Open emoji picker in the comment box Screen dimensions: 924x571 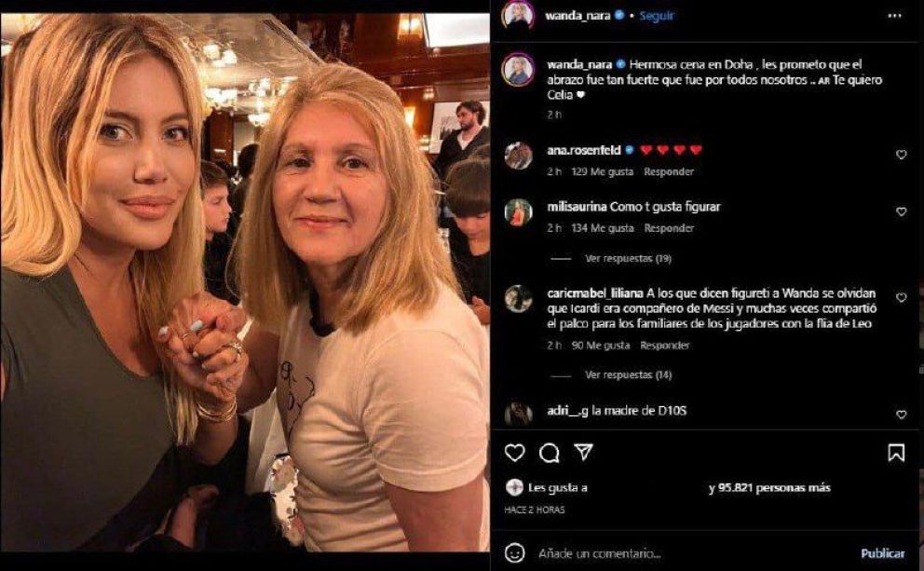click(514, 553)
